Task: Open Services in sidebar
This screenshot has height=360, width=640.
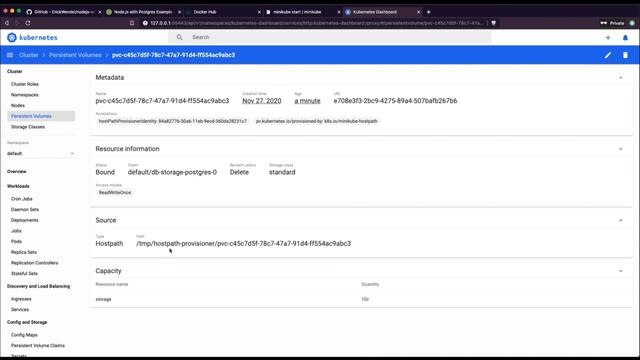Action: [x=20, y=309]
